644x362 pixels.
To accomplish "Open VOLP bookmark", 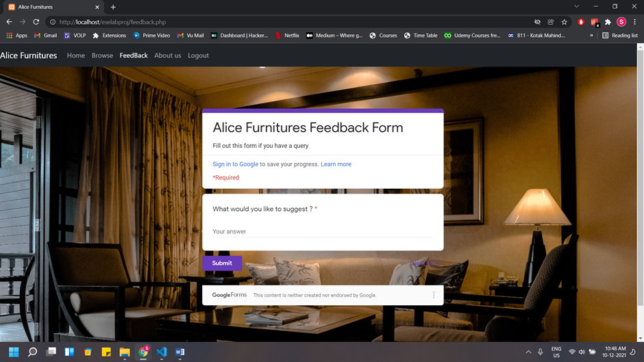I will (75, 36).
